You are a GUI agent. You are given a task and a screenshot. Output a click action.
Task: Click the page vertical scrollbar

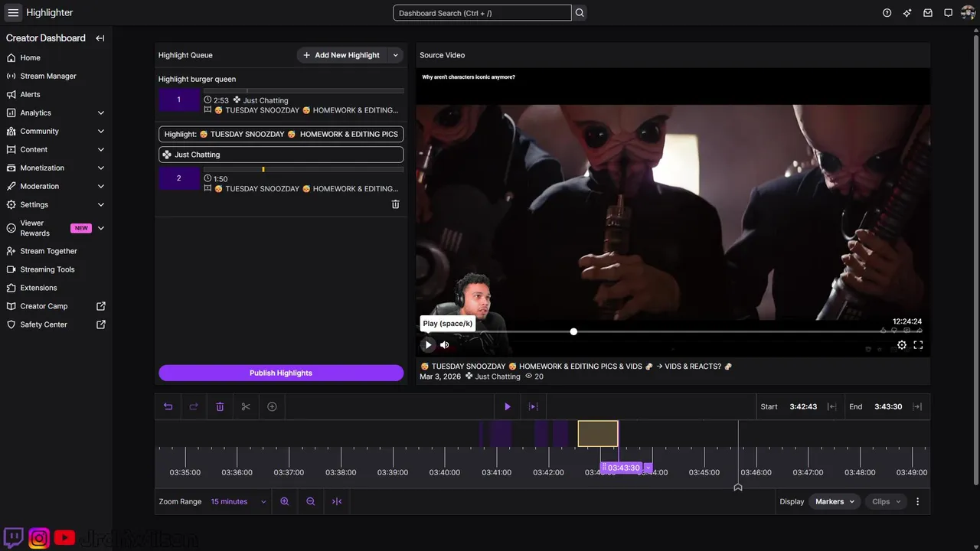pyautogui.click(x=976, y=260)
